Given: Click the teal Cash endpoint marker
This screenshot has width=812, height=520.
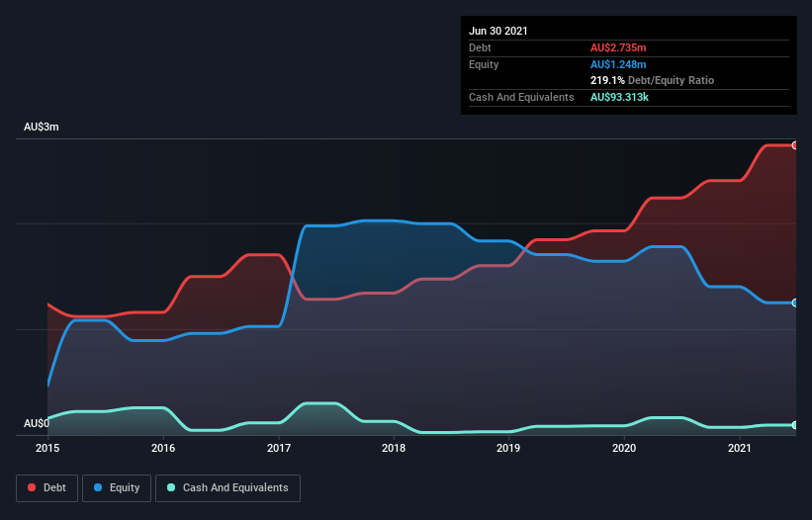Looking at the screenshot, I should (x=795, y=425).
